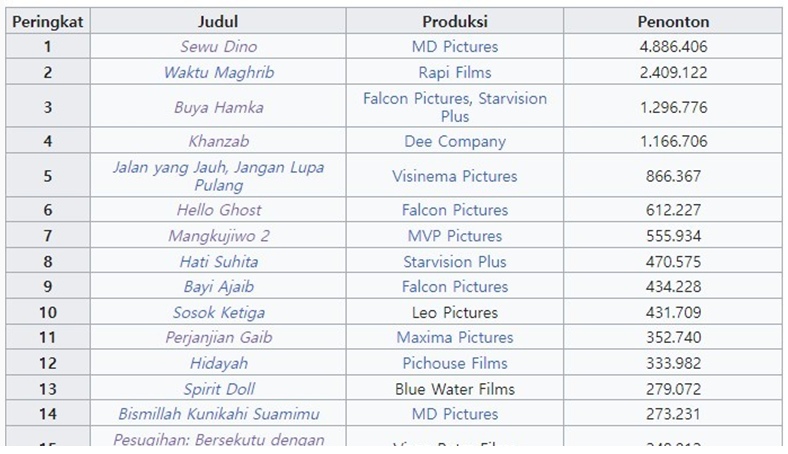Click the Hidayah title link
Image resolution: width=788 pixels, height=454 pixels.
click(x=218, y=364)
